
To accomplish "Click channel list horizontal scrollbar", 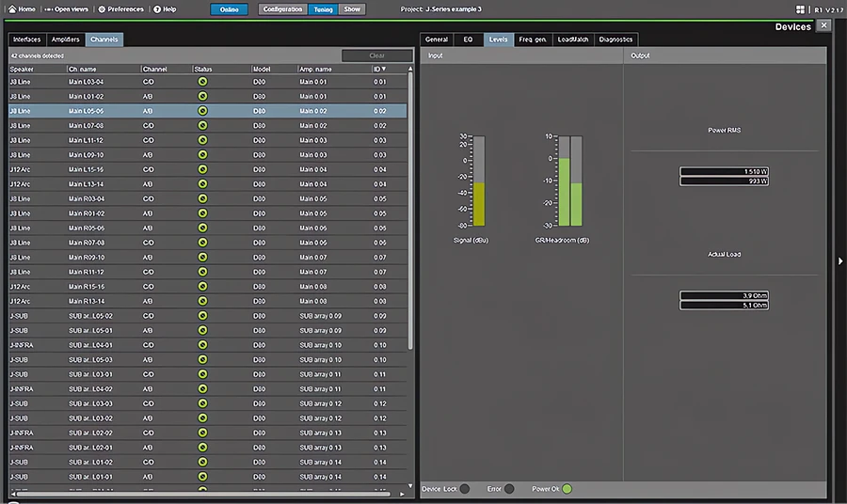I will click(203, 494).
